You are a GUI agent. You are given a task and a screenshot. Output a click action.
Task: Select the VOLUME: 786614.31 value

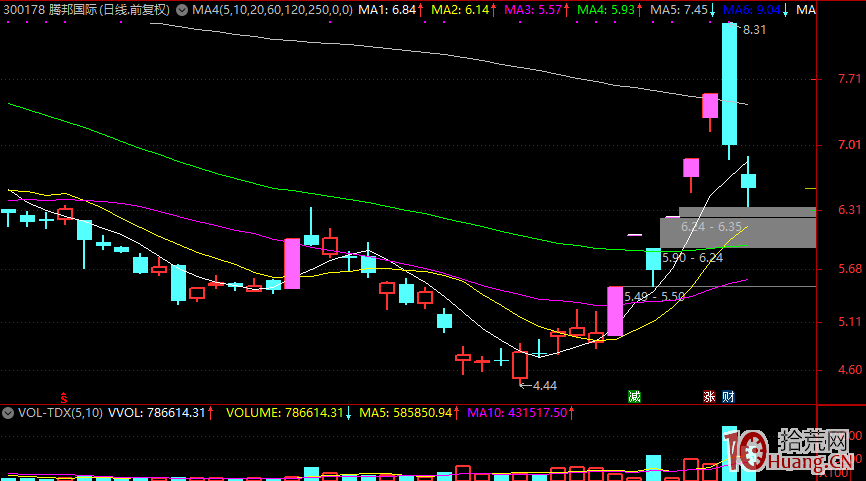pos(284,413)
